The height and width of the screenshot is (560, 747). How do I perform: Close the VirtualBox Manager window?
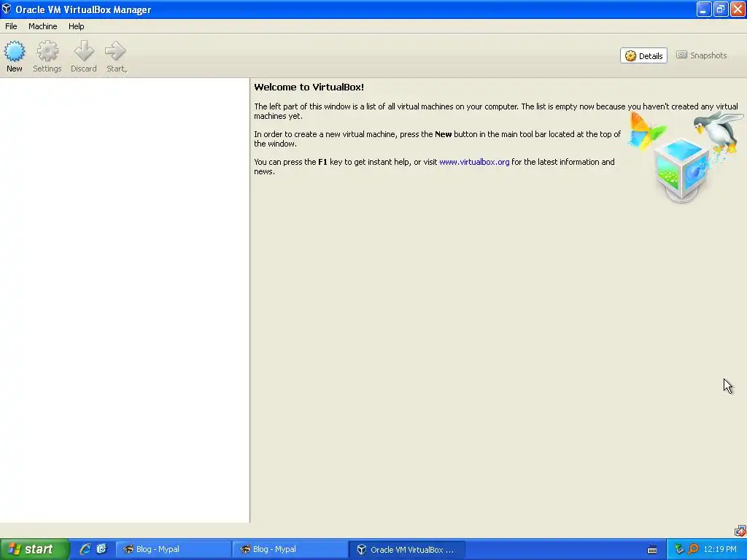pos(738,9)
